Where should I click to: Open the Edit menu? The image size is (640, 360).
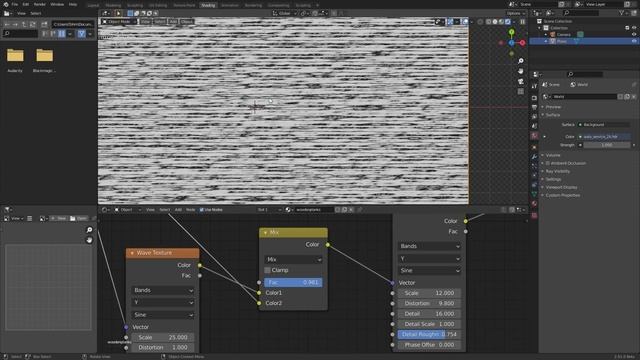[26, 4]
